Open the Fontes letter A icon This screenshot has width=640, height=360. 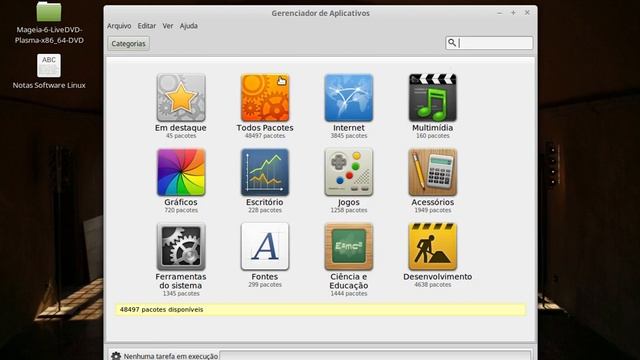[265, 247]
